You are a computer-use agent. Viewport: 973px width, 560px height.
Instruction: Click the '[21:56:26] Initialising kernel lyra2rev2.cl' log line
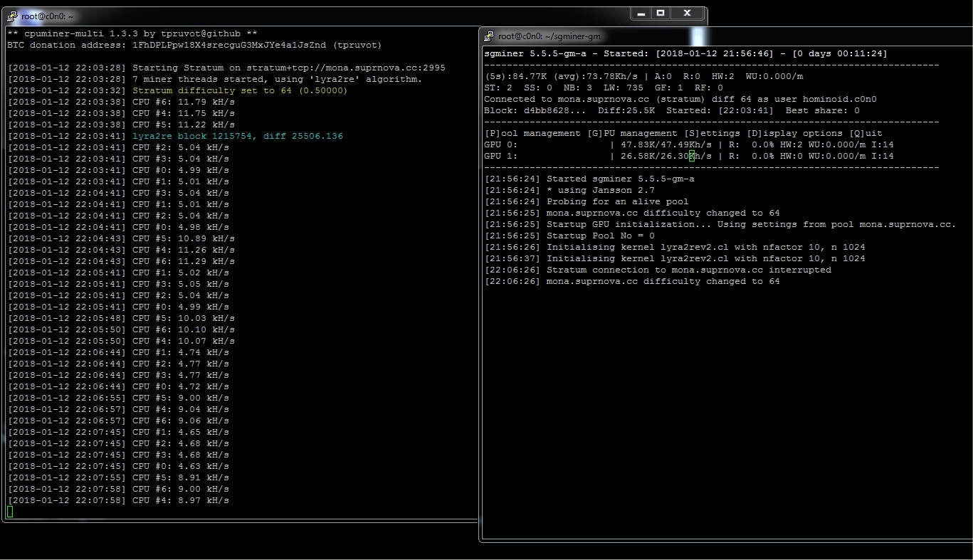coord(675,247)
